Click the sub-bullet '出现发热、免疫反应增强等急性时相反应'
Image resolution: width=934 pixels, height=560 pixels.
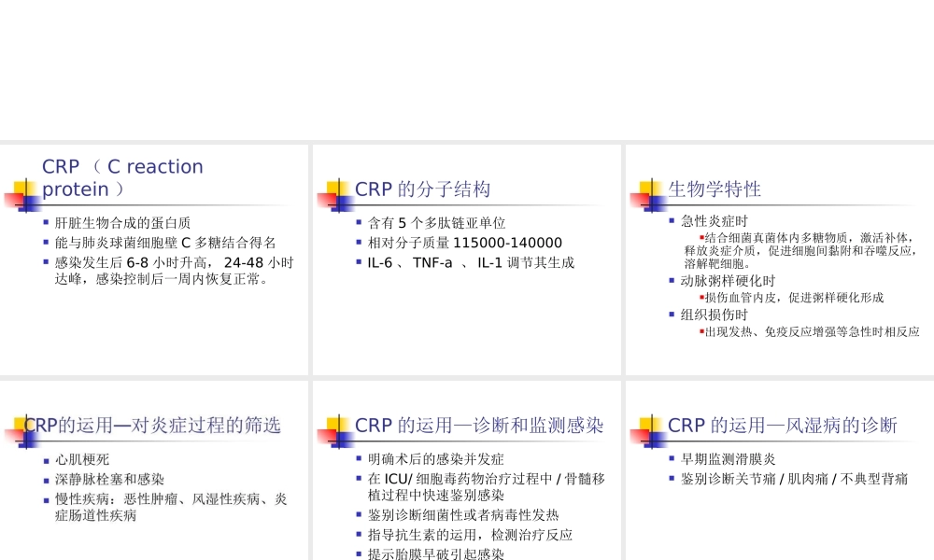click(812, 331)
